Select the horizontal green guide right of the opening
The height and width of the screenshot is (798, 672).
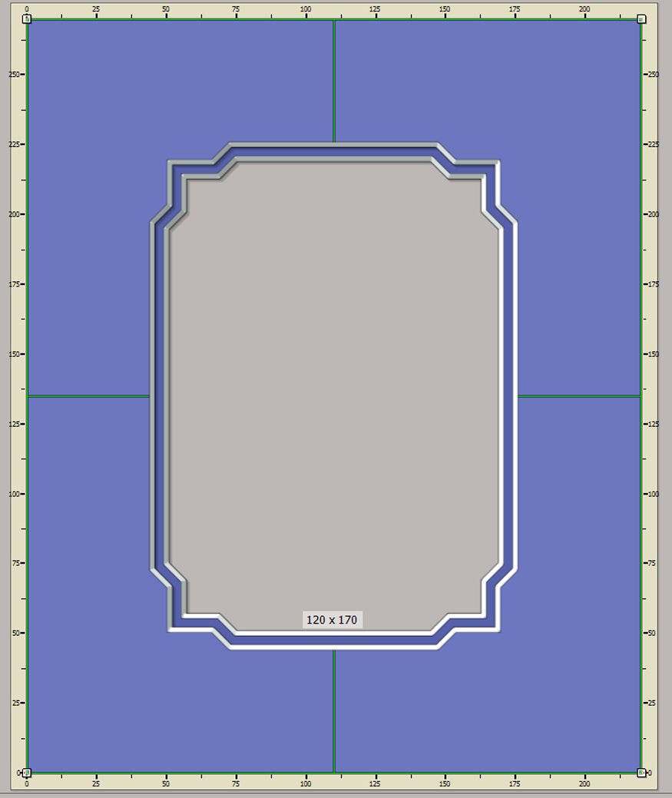(x=579, y=396)
